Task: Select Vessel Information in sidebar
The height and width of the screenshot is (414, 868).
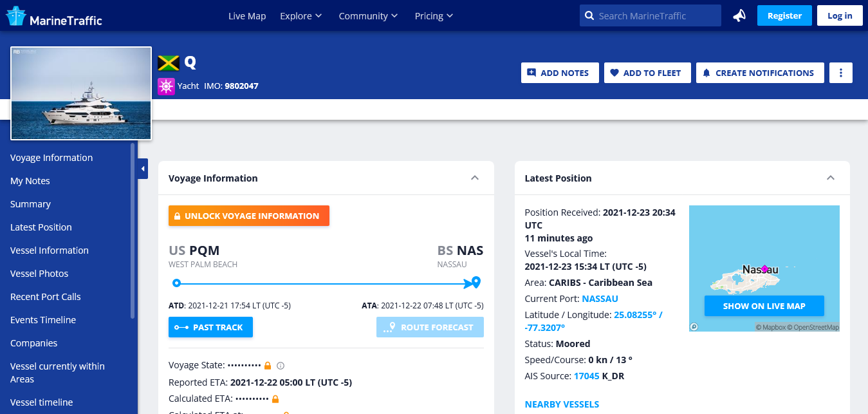Action: pos(50,250)
